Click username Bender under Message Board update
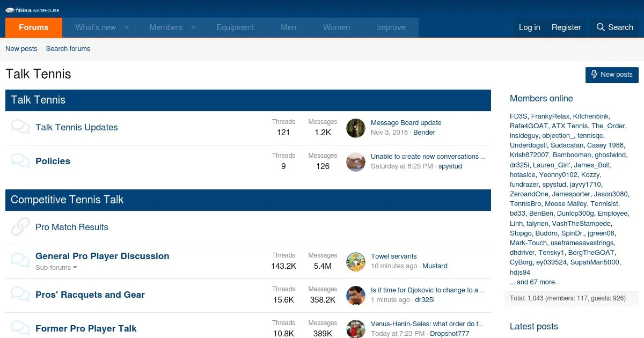Viewport: 644px width, 338px height. tap(424, 133)
